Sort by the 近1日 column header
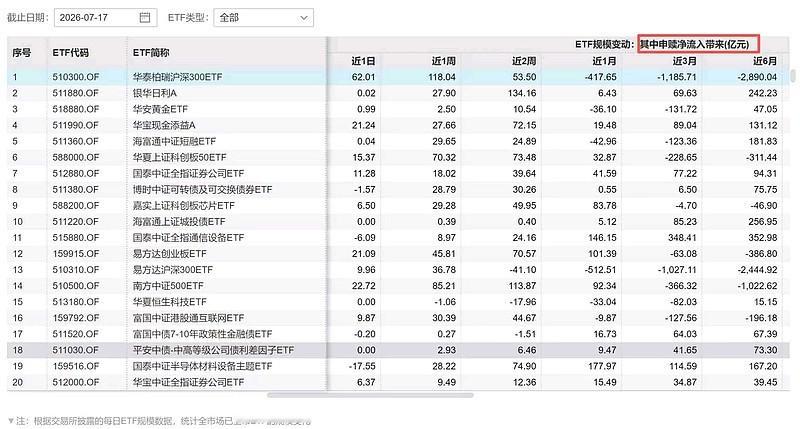800x429 pixels. pos(363,61)
